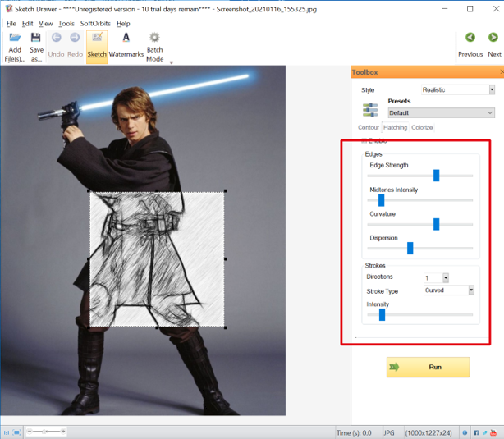Open the Help menu
This screenshot has height=439, width=504.
tap(123, 24)
